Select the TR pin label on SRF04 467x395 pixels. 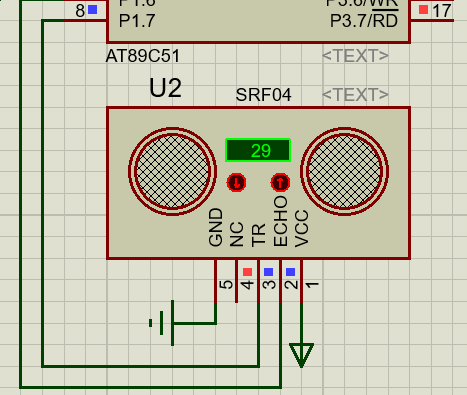(x=258, y=235)
